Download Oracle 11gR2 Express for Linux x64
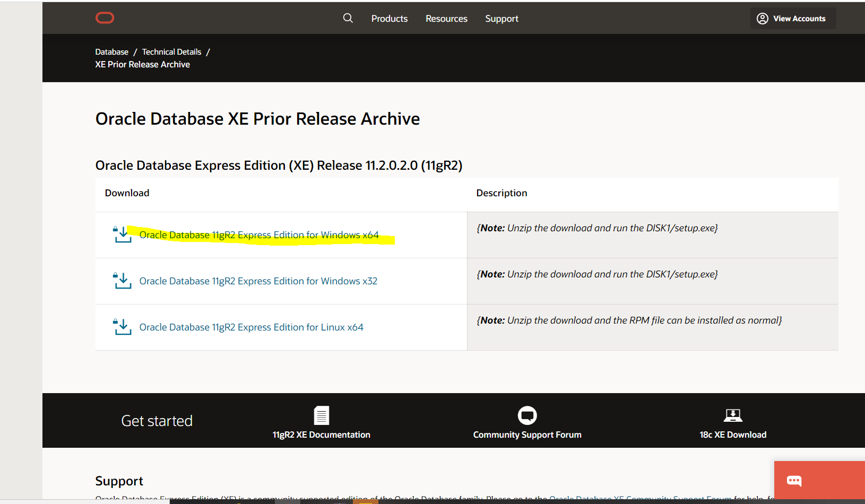Screen dimensions: 865x504 point(252,327)
